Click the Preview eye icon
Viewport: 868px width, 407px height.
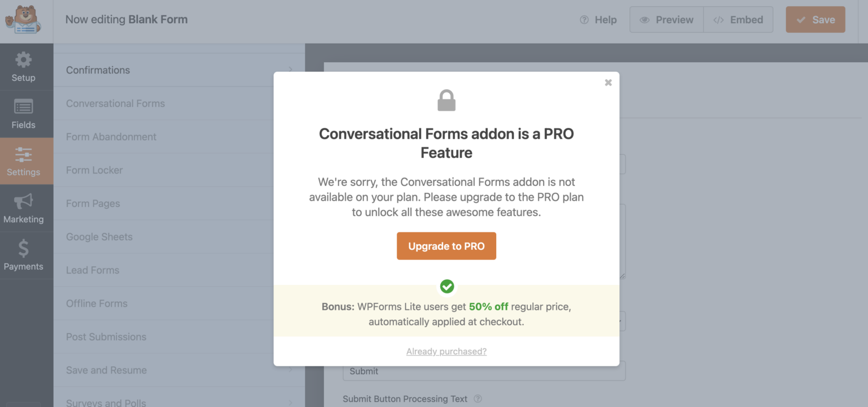point(644,19)
